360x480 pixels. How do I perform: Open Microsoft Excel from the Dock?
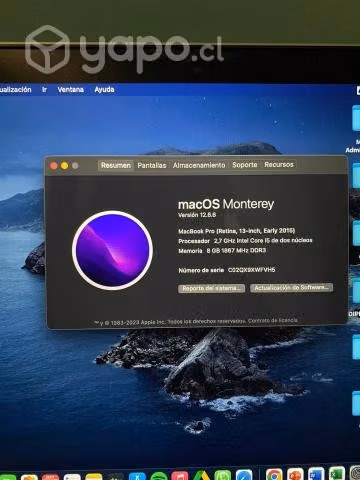337,475
